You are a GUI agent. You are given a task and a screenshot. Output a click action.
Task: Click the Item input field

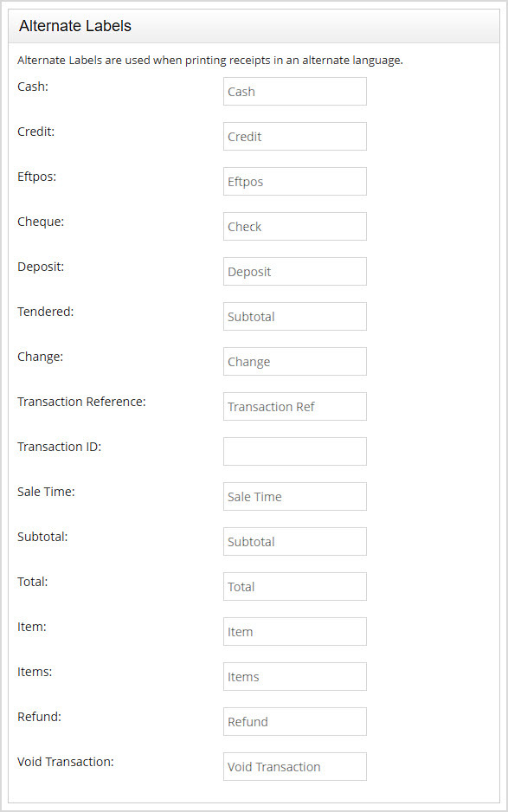[x=294, y=631]
